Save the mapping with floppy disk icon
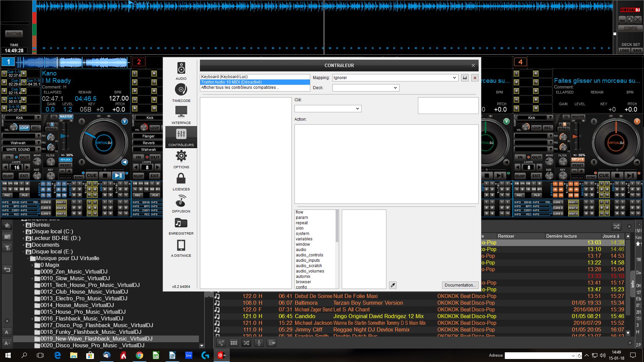 (465, 78)
